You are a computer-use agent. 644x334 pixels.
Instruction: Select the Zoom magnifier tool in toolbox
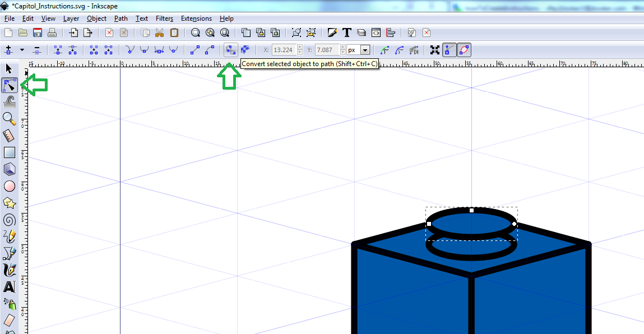pyautogui.click(x=10, y=118)
